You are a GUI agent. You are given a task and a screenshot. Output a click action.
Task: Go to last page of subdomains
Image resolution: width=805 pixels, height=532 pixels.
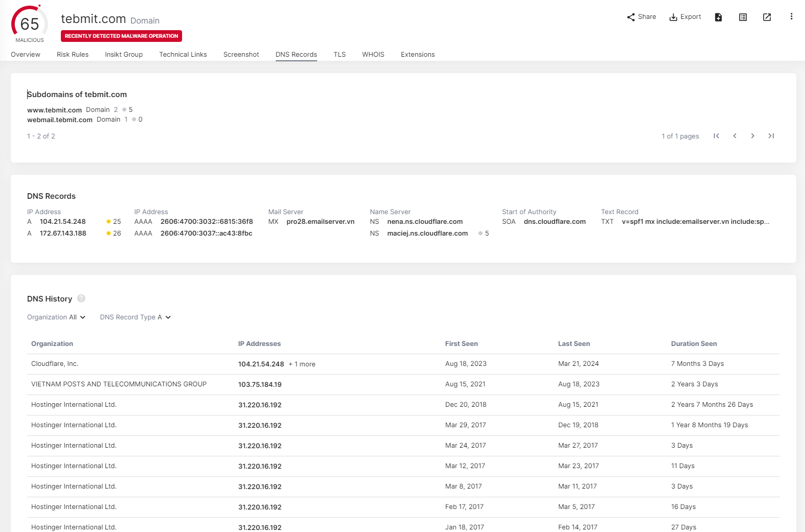771,136
